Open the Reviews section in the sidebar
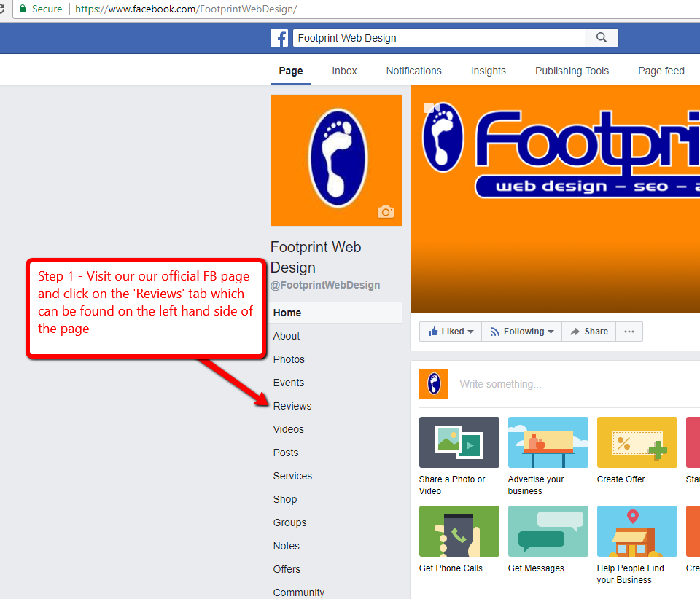 coord(292,406)
